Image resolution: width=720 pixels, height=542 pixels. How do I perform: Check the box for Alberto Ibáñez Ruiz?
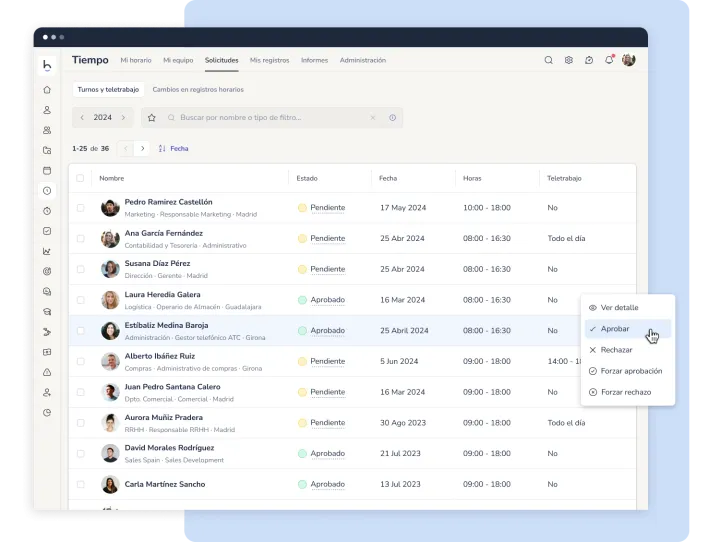click(81, 361)
